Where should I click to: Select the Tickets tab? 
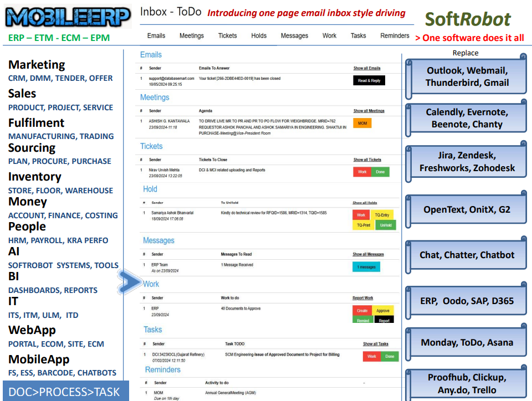(227, 35)
